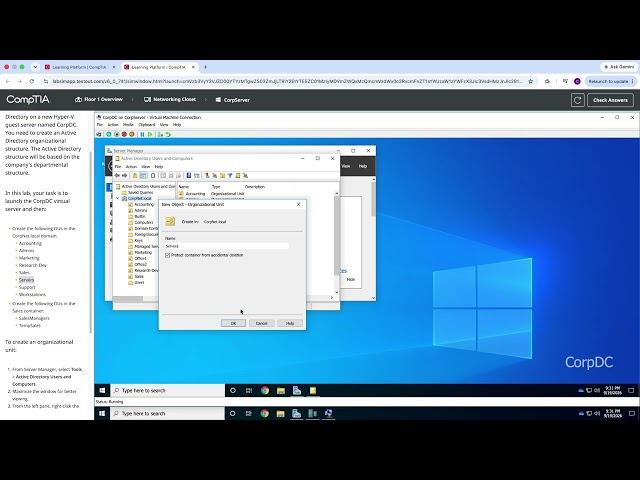
Task: Reload the browser page
Action: click(31, 81)
